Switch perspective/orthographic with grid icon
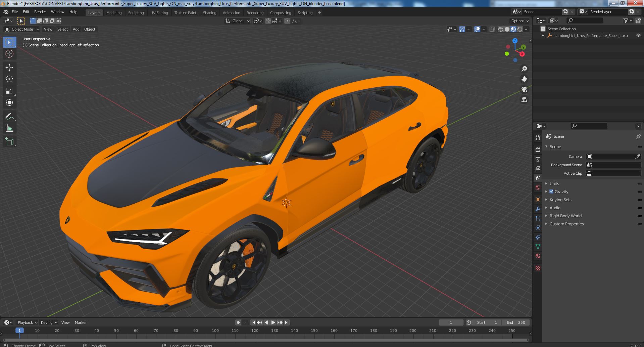The image size is (644, 347). click(x=524, y=99)
